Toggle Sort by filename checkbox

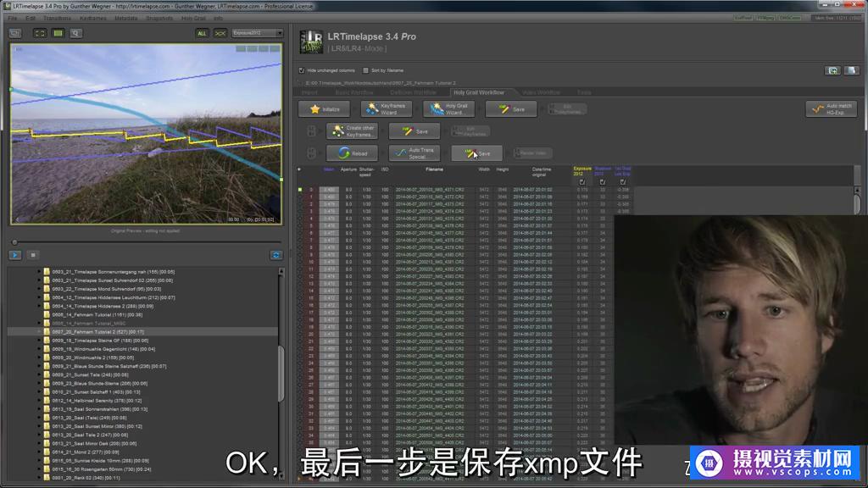pos(365,70)
